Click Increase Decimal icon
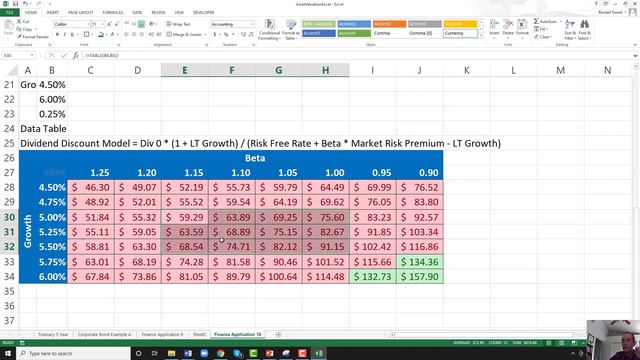 [243, 35]
